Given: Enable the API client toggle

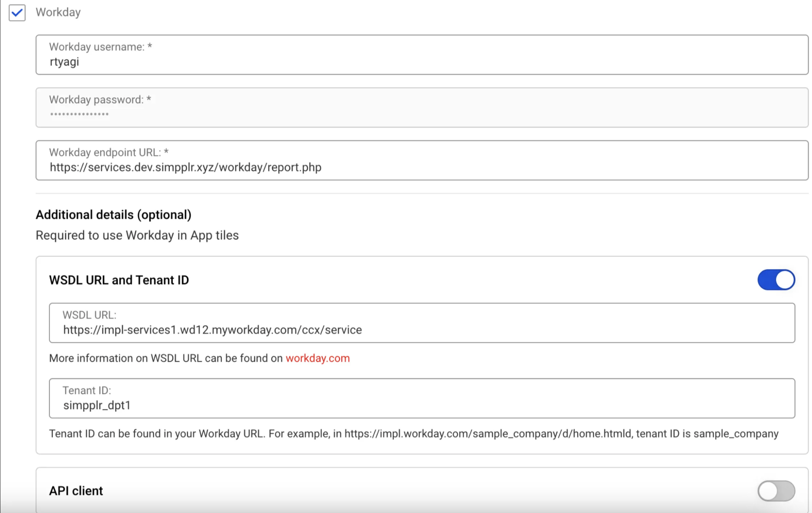Looking at the screenshot, I should coord(776,491).
